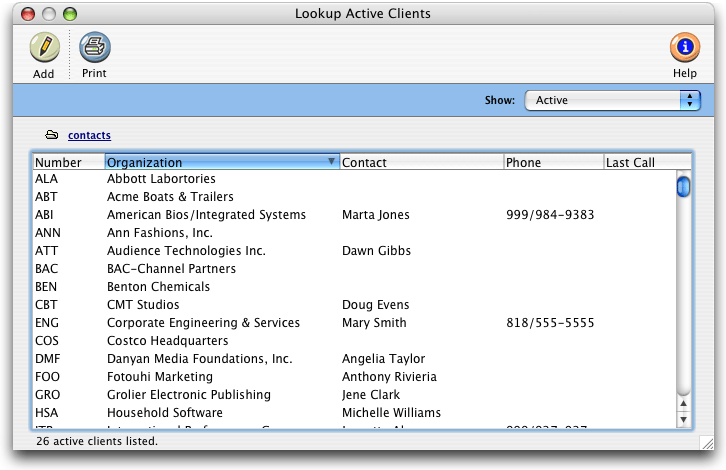The image size is (726, 470).
Task: Select Acme Boats & Trailers row
Action: point(355,197)
